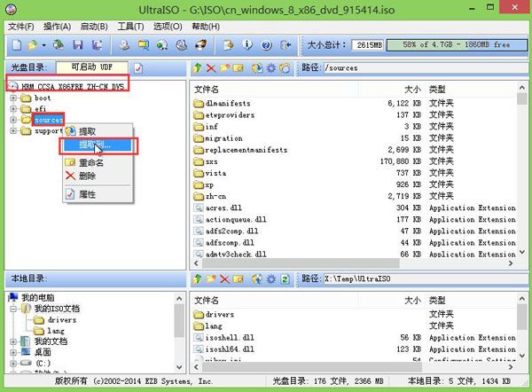
Task: Click image properties icon beside 可启动 UDF
Action: coord(138,68)
